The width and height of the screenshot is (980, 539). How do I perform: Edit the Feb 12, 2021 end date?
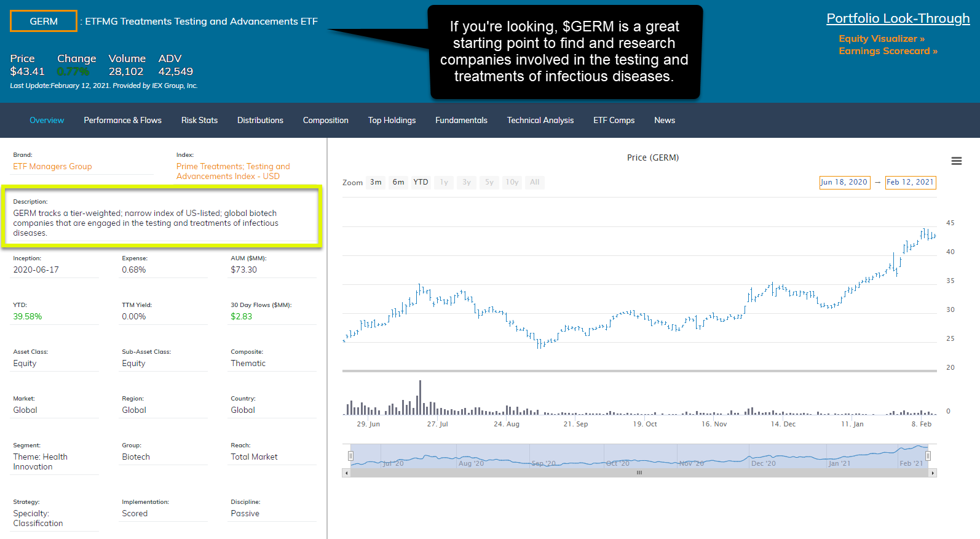911,183
